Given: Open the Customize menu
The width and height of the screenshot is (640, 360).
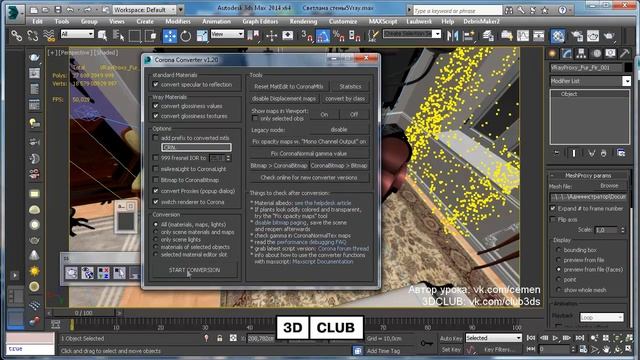Looking at the screenshot, I should point(343,21).
